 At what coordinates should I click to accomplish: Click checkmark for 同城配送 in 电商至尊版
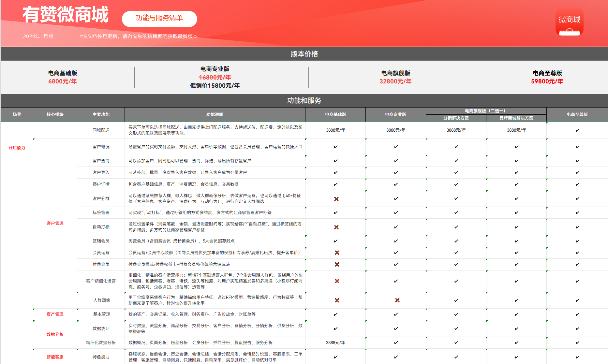click(x=577, y=130)
